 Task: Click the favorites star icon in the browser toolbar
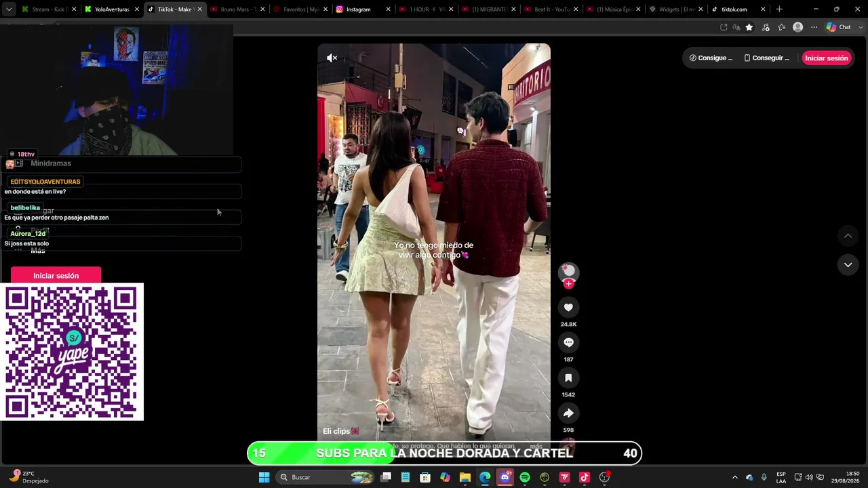(749, 27)
